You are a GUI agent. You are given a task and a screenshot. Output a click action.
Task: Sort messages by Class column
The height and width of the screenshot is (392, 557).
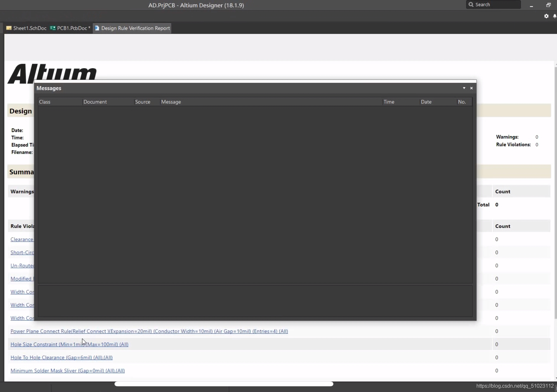coord(60,102)
